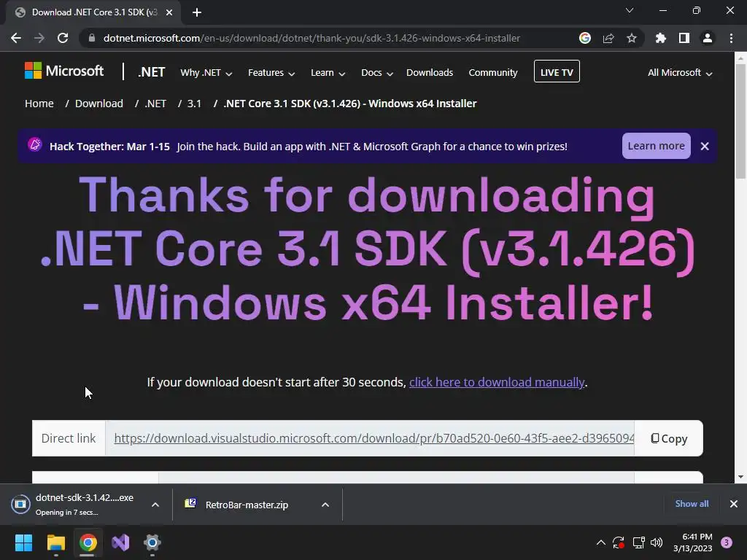The height and width of the screenshot is (560, 747).
Task: Expand the All Microsoft menu
Action: coord(680,73)
